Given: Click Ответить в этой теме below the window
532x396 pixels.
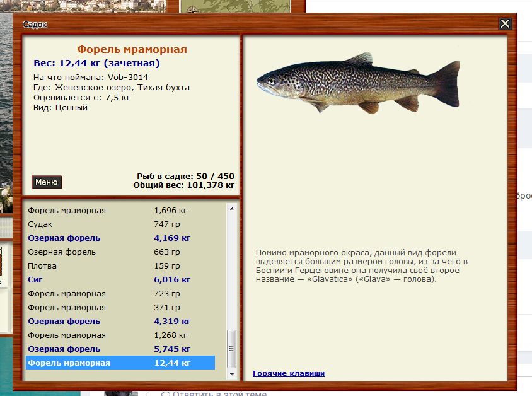Looking at the screenshot, I should [x=217, y=393].
